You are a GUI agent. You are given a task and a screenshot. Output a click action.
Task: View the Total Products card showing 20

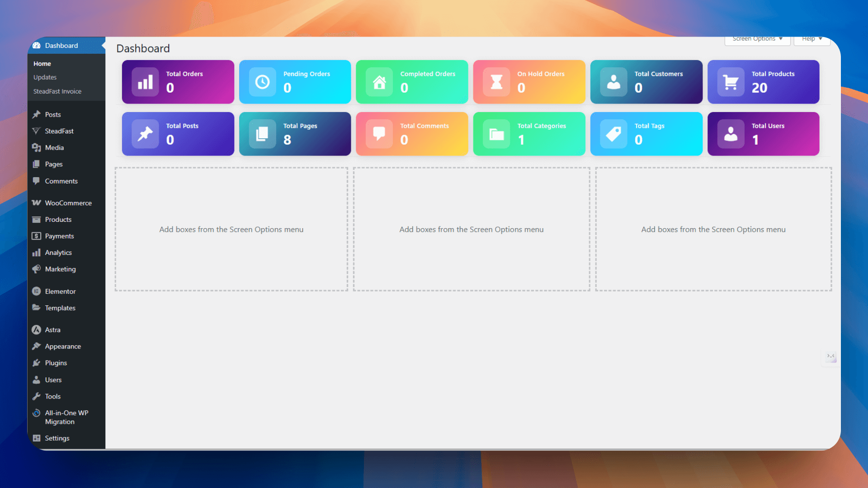(x=764, y=82)
